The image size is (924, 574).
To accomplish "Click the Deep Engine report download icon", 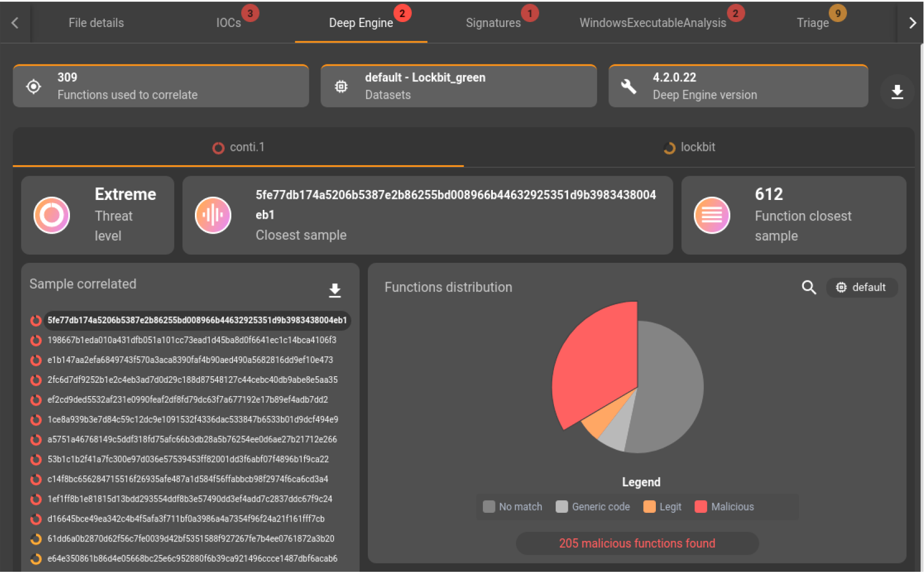I will pos(897,91).
